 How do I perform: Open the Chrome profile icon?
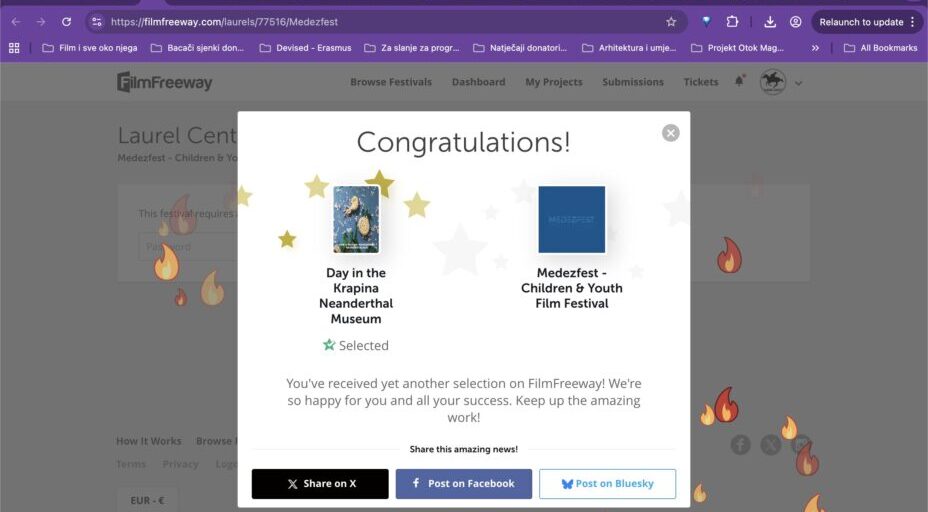click(x=796, y=22)
